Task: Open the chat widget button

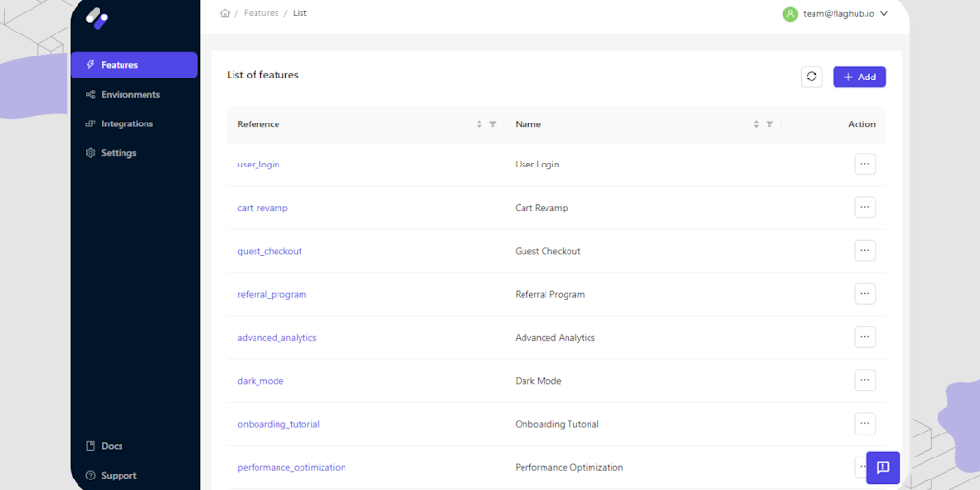Action: 882,467
